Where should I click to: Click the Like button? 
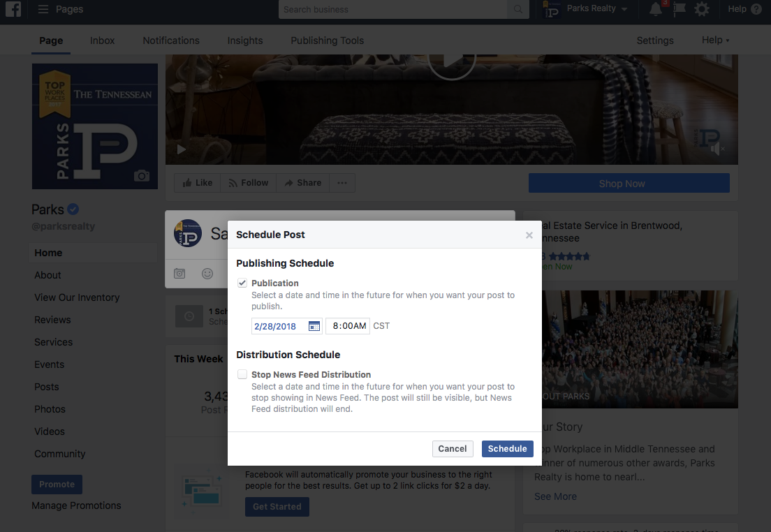(197, 183)
